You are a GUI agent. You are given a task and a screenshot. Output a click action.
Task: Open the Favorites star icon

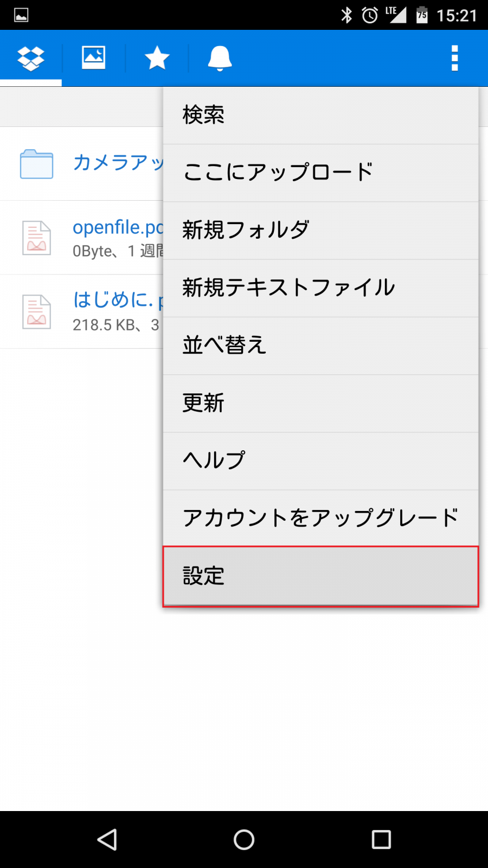[x=157, y=58]
